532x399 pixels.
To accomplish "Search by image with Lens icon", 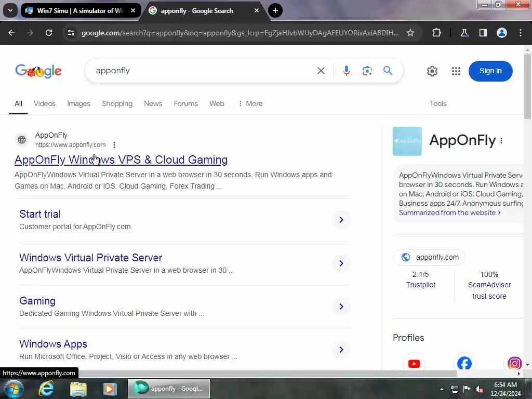I will click(367, 71).
